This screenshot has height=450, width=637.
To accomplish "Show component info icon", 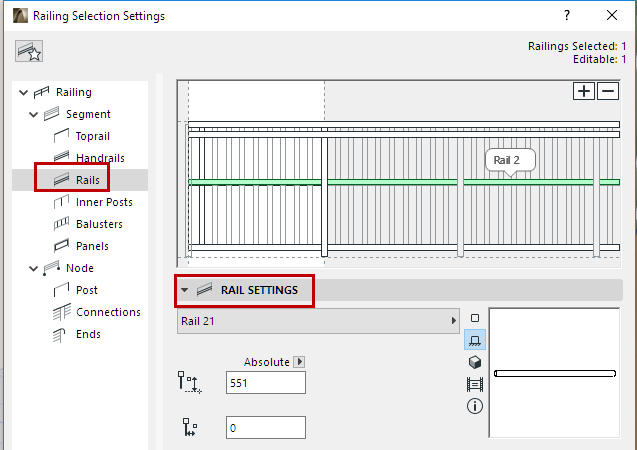I will tap(475, 406).
